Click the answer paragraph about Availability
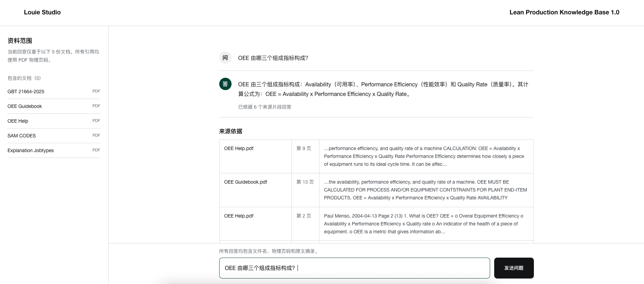The height and width of the screenshot is (284, 644). pyautogui.click(x=383, y=89)
